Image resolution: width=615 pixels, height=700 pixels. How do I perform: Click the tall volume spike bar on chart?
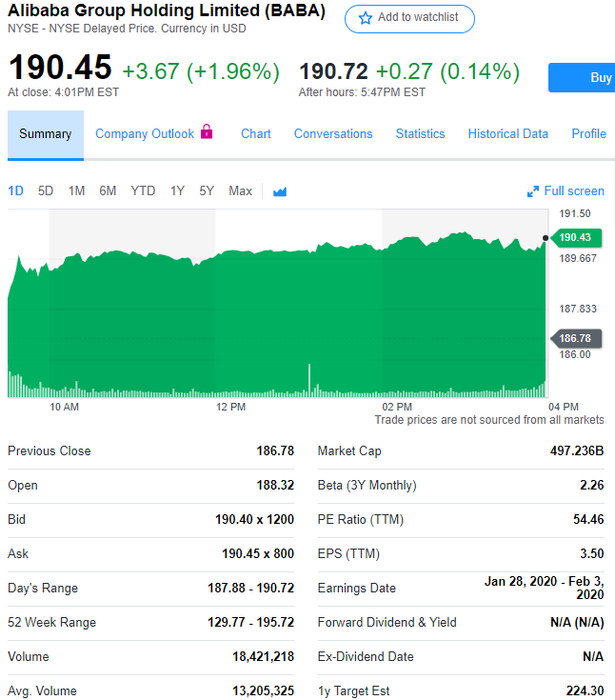click(x=309, y=380)
